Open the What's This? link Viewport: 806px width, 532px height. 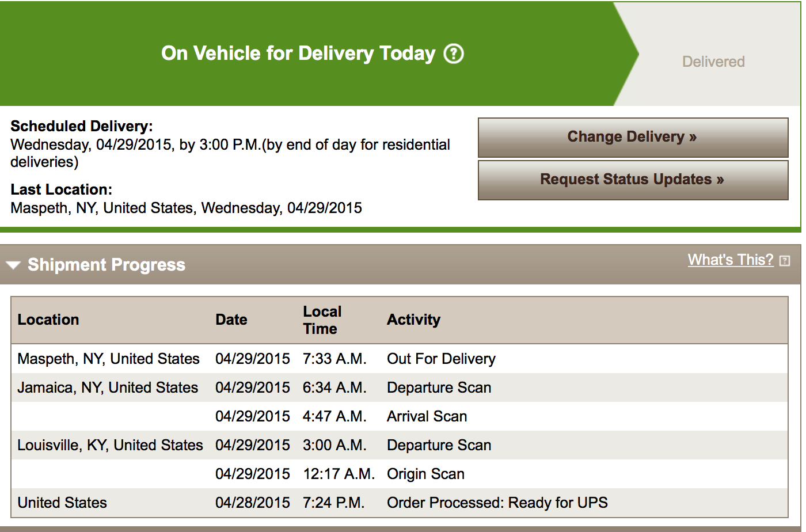tap(730, 260)
